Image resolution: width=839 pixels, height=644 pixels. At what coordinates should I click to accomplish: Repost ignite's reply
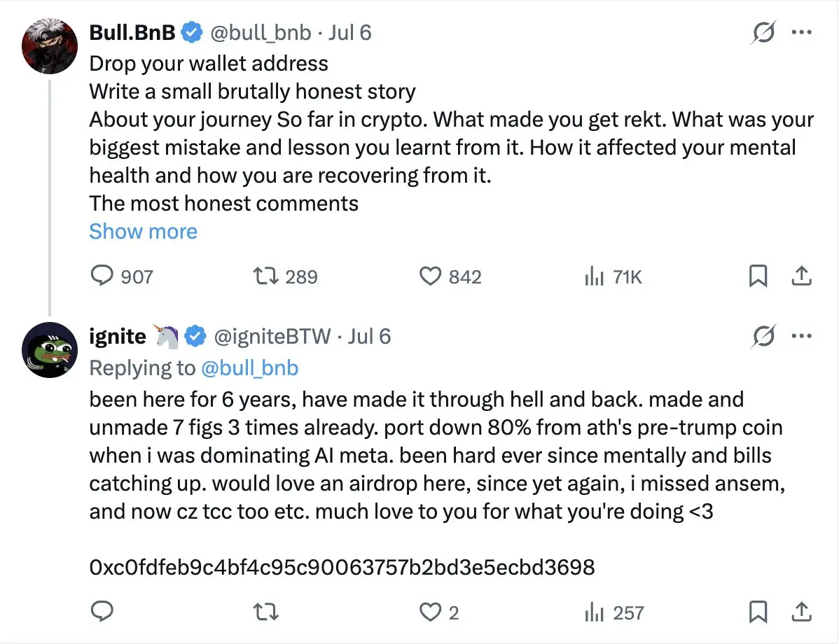(x=265, y=611)
